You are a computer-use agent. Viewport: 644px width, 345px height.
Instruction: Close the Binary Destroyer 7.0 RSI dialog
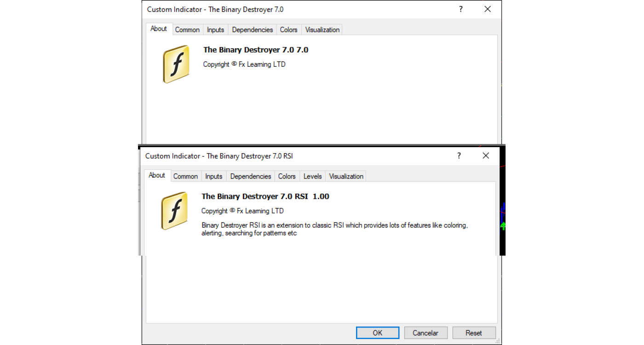coord(486,156)
